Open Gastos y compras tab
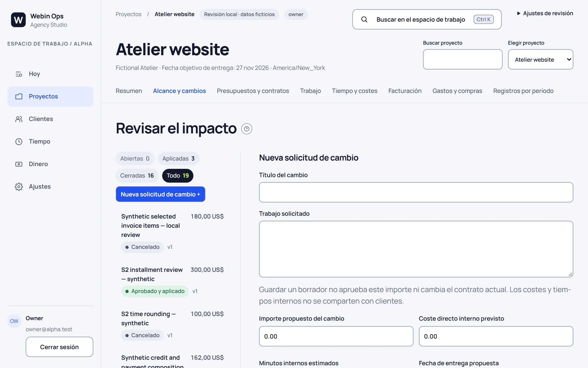Screen dimensions: 588x368 (x=457, y=91)
